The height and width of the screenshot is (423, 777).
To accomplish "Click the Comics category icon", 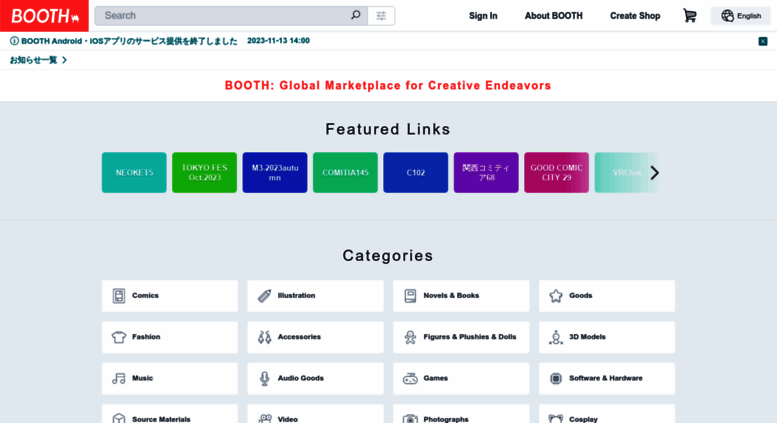I will click(118, 296).
